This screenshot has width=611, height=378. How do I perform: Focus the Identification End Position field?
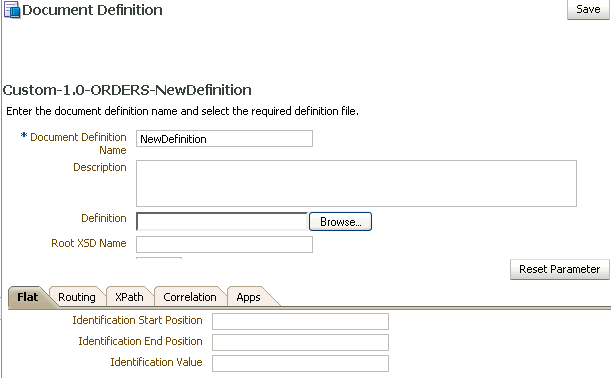300,343
